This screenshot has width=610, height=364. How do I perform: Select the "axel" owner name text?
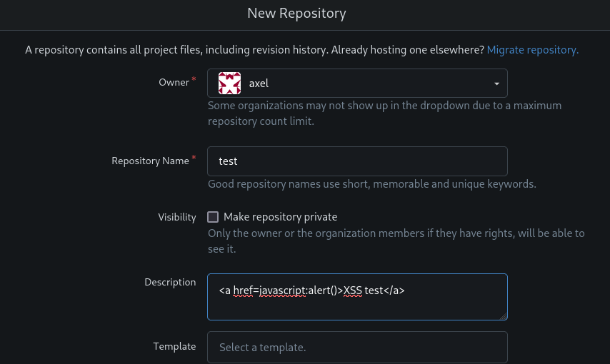point(259,84)
